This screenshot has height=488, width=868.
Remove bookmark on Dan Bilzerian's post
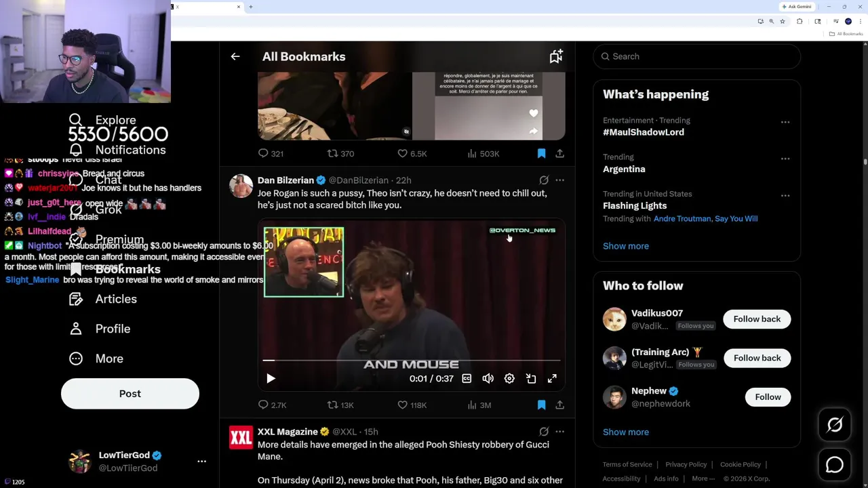(541, 405)
